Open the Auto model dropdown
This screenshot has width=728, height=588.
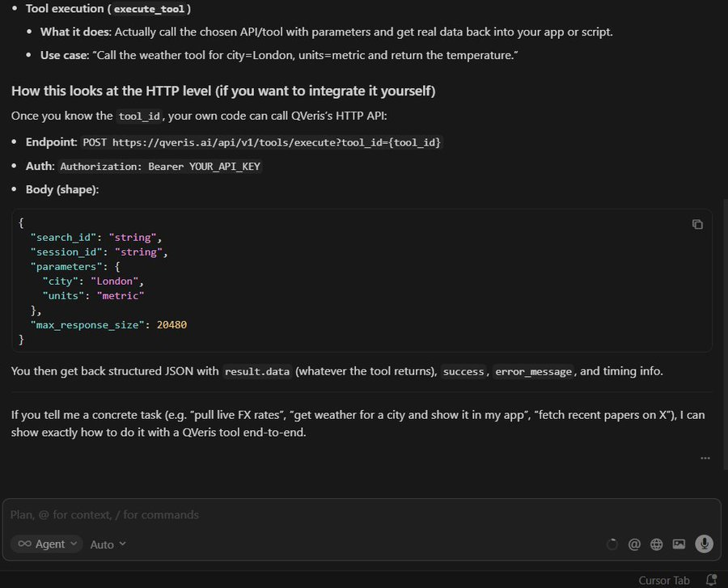tap(108, 544)
